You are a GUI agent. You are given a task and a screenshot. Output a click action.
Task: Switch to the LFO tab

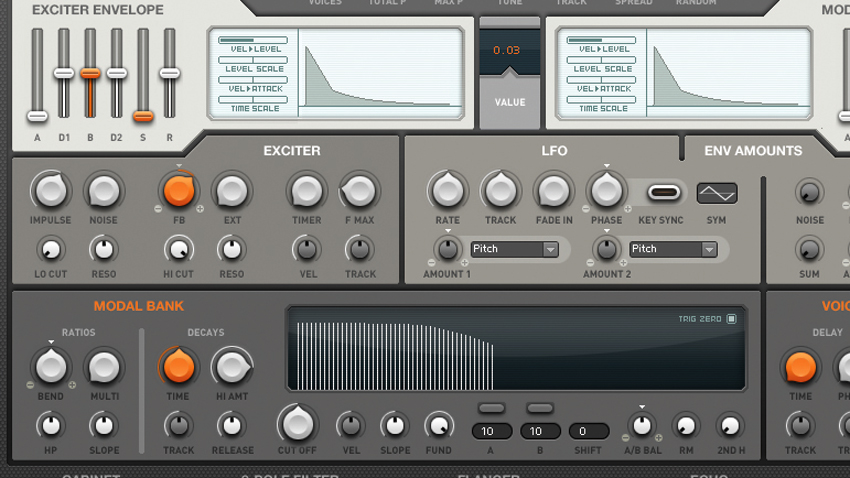click(554, 151)
